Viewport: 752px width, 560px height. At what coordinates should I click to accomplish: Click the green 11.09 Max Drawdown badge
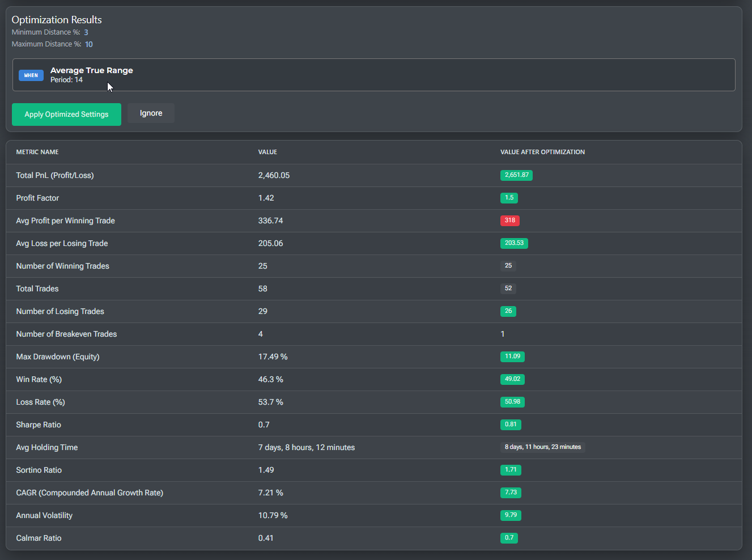click(x=512, y=357)
